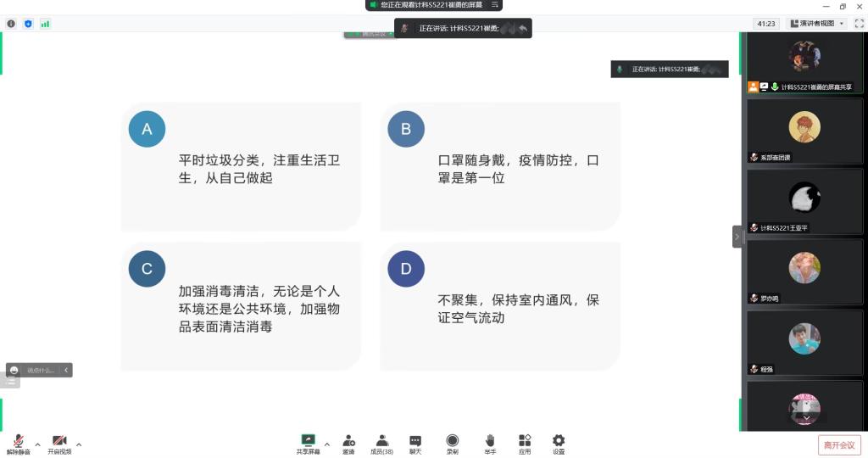Open the Apps (应用) icon
Viewport: 868px width, 458px height.
tap(525, 444)
